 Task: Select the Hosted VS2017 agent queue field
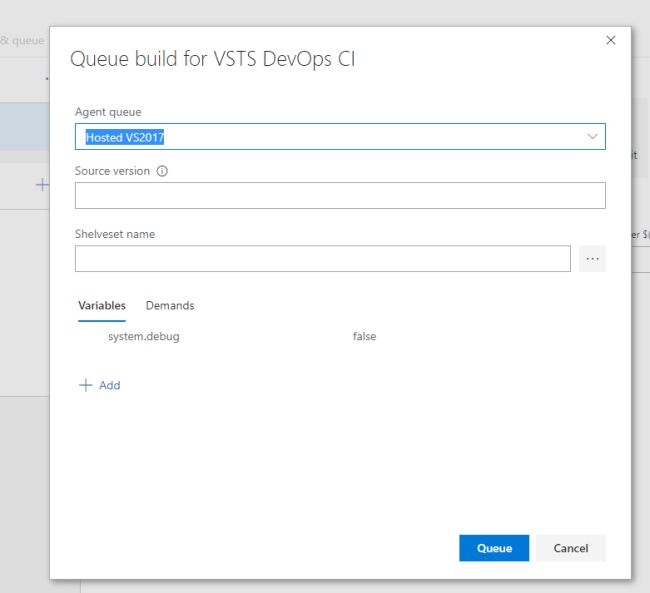point(340,136)
